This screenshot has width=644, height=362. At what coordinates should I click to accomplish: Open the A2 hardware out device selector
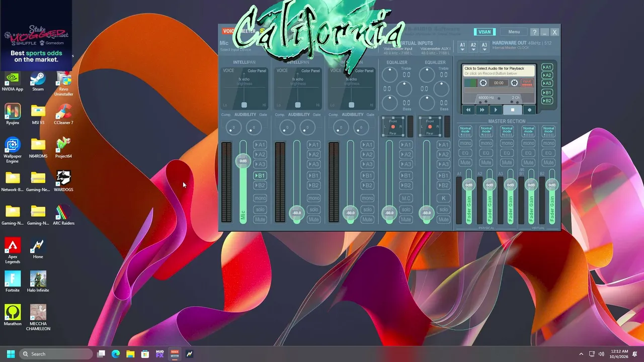coord(473,46)
